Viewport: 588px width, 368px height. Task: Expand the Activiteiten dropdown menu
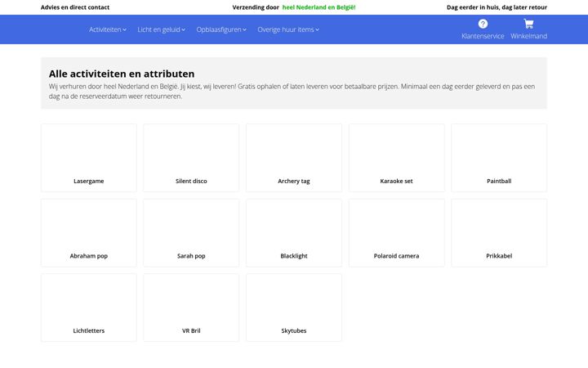click(x=108, y=29)
